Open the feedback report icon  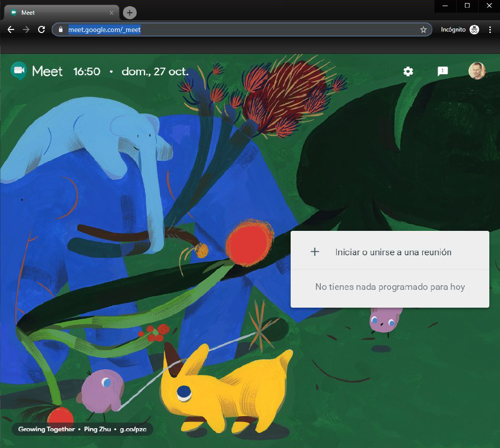443,71
